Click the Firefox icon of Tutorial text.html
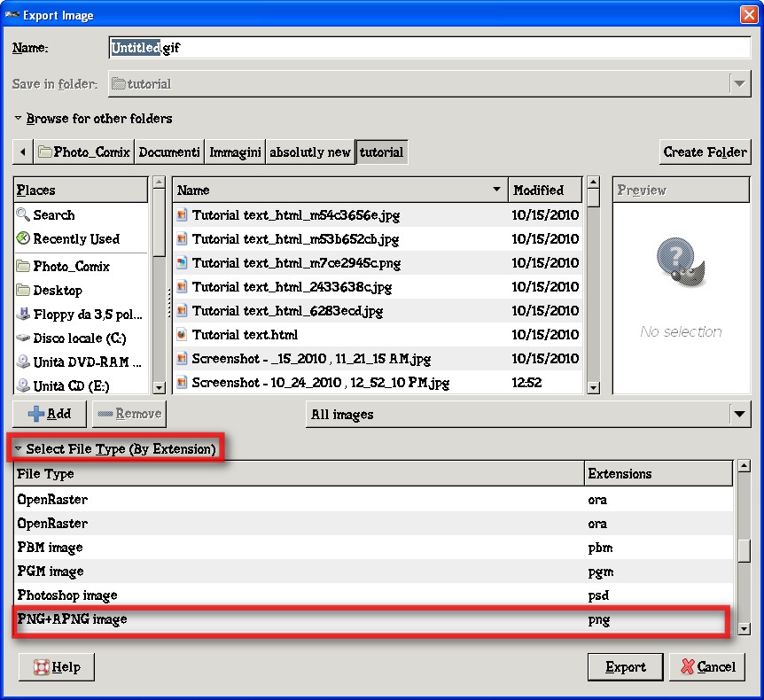Viewport: 764px width, 700px height. point(182,334)
